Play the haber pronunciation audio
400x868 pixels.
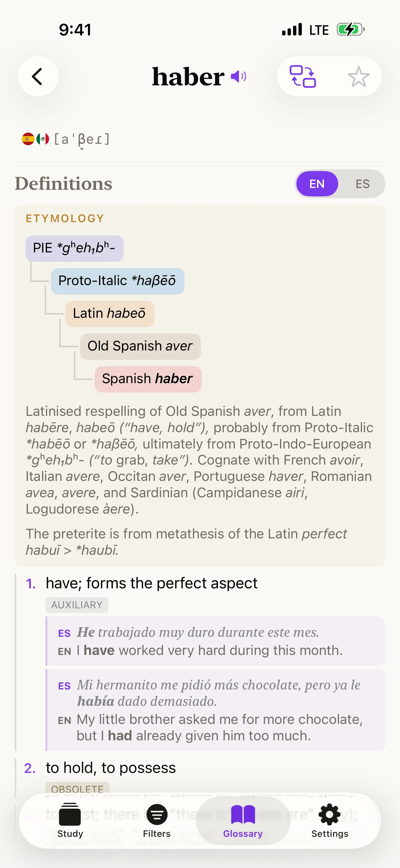point(238,77)
